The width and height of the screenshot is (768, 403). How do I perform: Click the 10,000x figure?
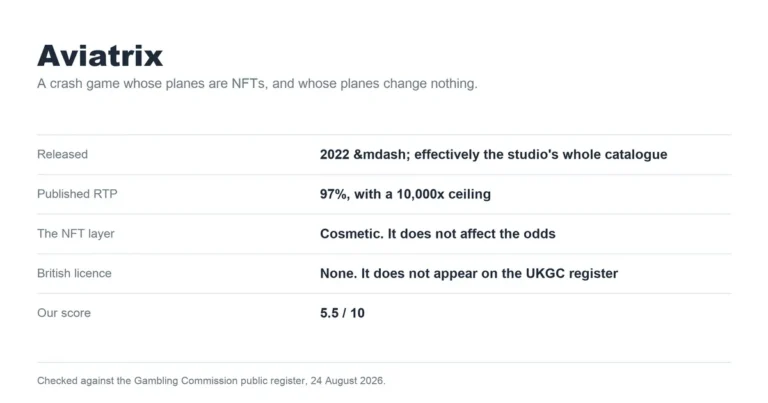tap(420, 194)
